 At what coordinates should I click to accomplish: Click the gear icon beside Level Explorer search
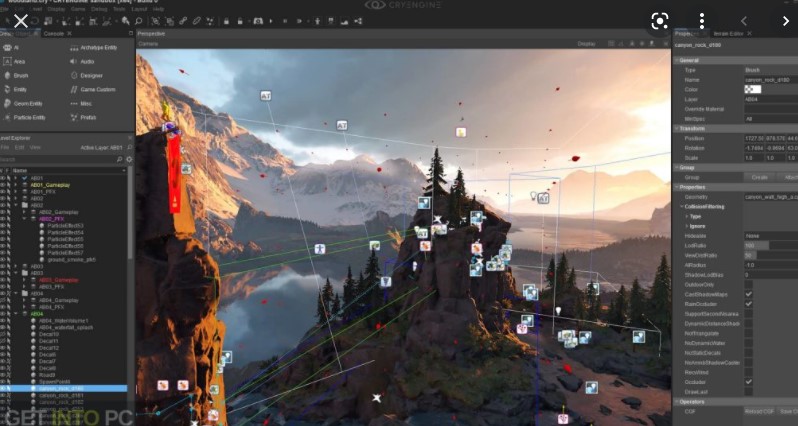pos(129,159)
